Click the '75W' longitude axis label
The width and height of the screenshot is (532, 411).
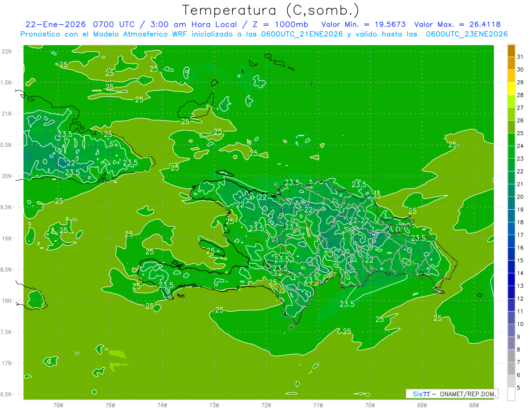[110, 405]
